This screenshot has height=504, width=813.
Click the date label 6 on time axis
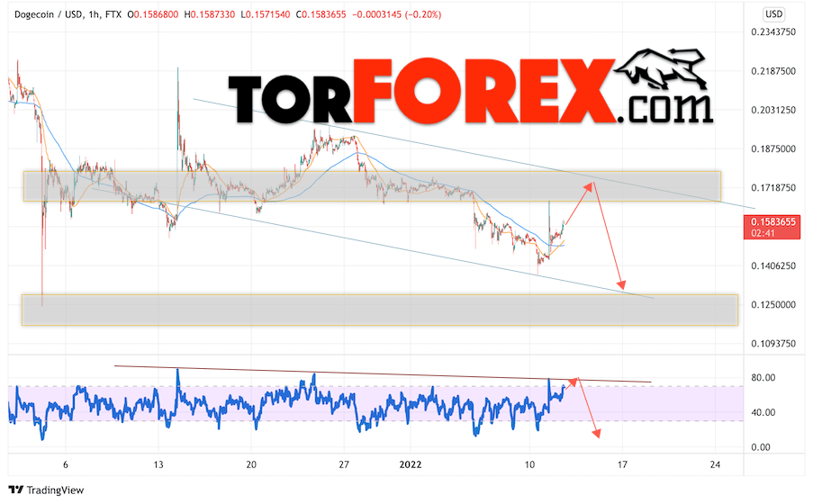(x=66, y=464)
